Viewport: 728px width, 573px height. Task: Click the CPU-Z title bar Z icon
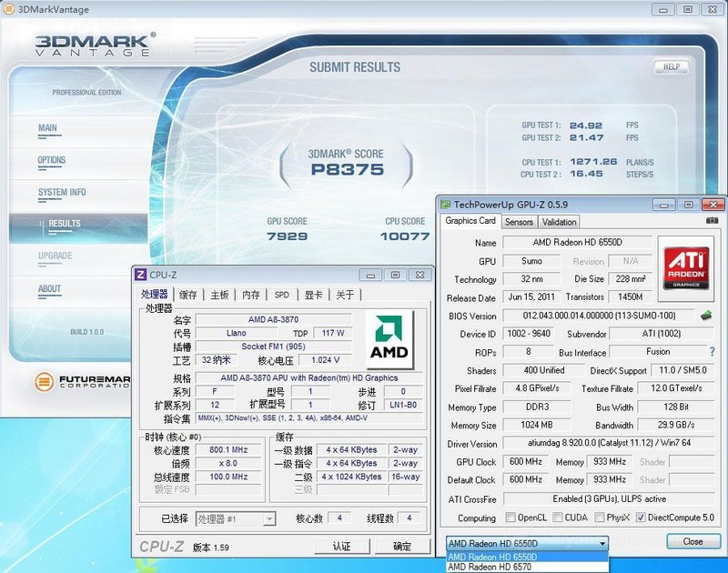pos(140,275)
